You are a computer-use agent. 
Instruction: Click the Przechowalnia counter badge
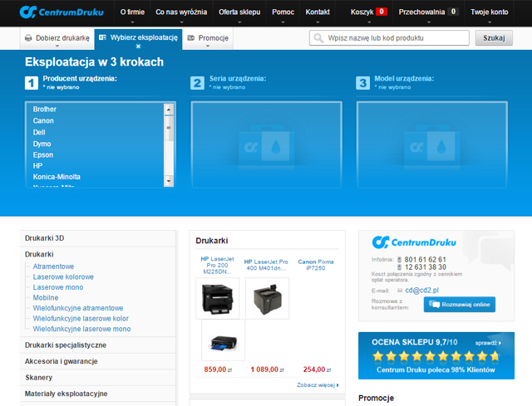[453, 12]
